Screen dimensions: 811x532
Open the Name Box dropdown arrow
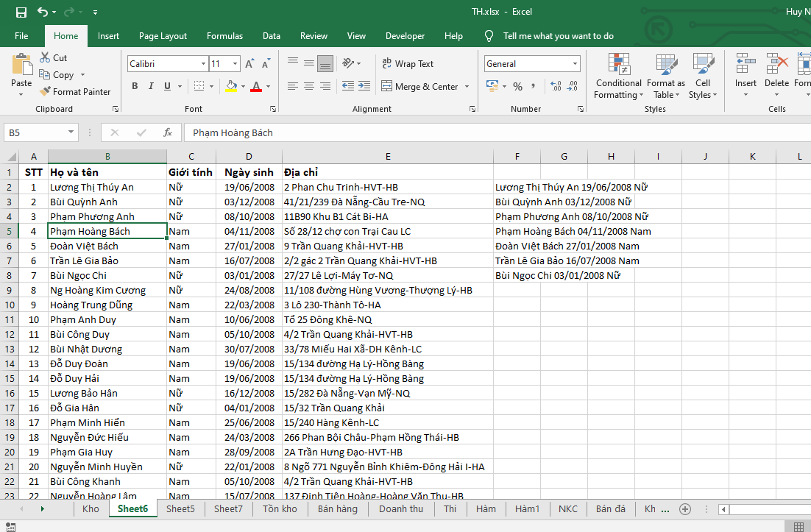(x=71, y=132)
